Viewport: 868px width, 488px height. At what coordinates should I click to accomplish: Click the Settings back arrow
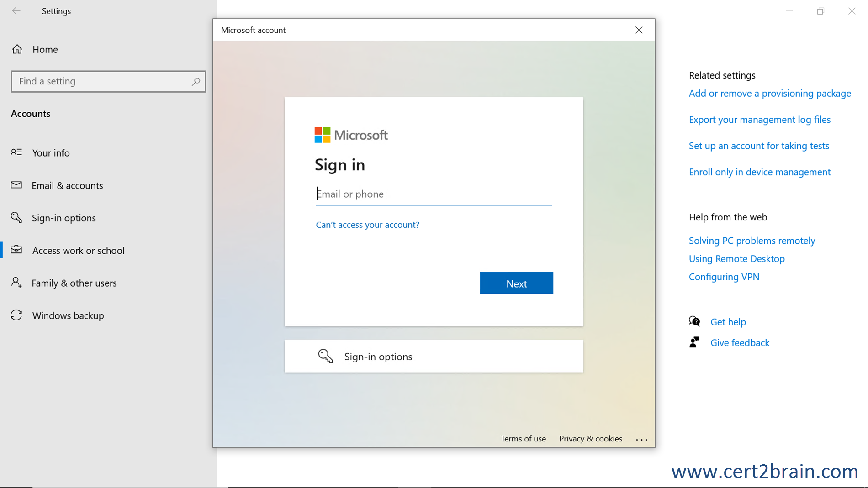pos(16,11)
